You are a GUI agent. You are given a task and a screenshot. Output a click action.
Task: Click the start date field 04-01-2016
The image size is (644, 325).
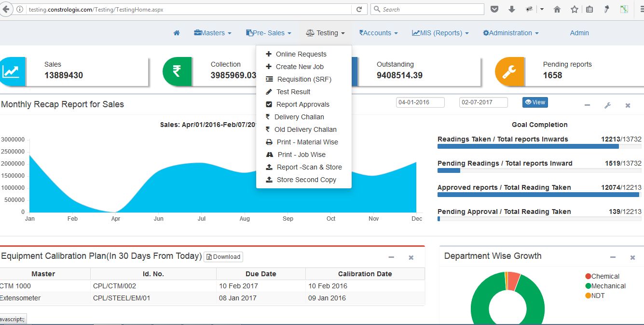[420, 102]
